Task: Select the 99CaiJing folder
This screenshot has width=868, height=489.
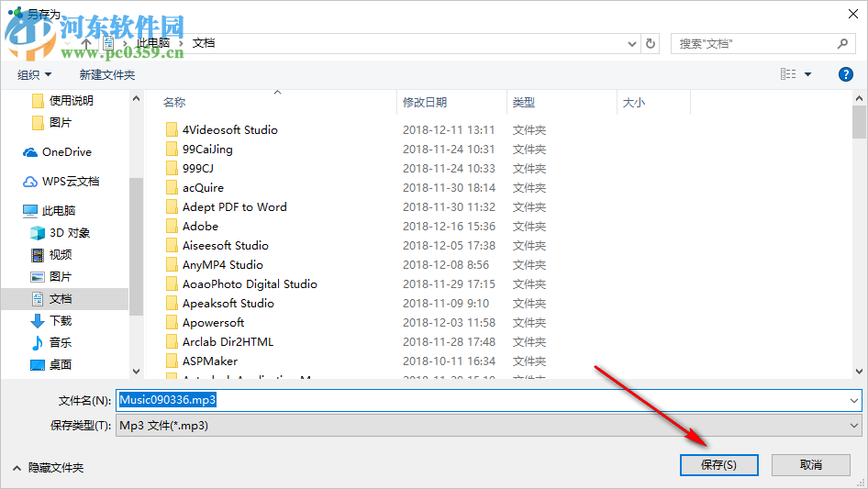Action: click(207, 149)
